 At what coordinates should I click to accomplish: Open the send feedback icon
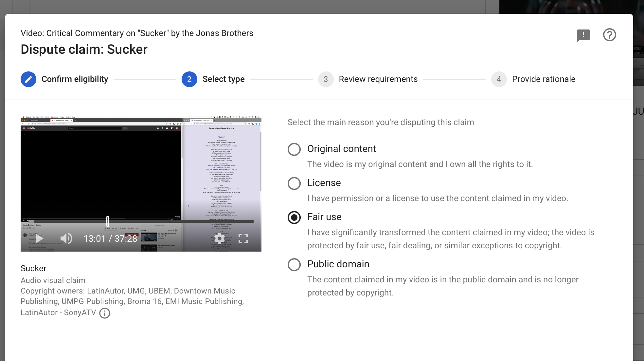583,35
